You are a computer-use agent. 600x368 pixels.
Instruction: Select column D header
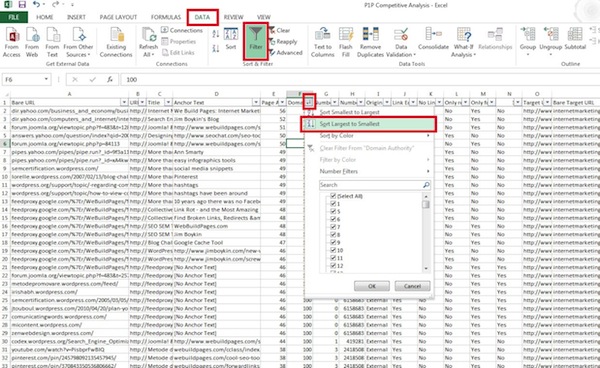(x=217, y=94)
